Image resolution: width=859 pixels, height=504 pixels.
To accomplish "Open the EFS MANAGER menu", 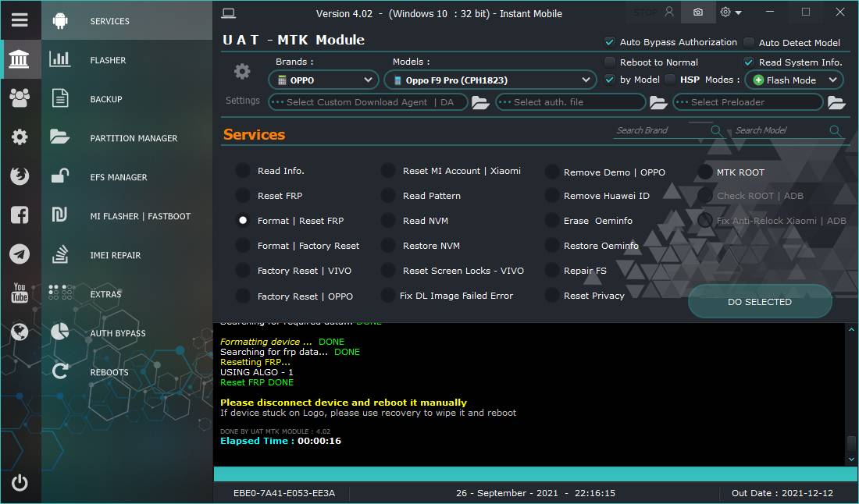I will click(x=127, y=177).
